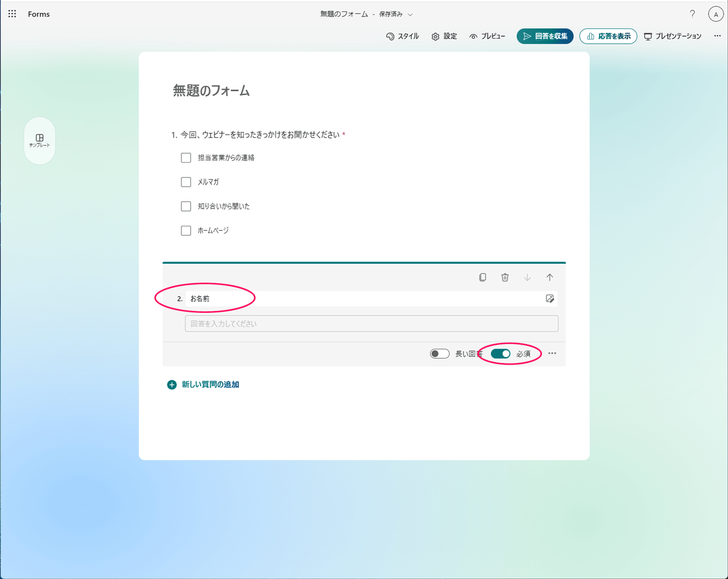Viewport: 728px width, 579px height.
Task: Open the 設定 menu
Action: [444, 36]
